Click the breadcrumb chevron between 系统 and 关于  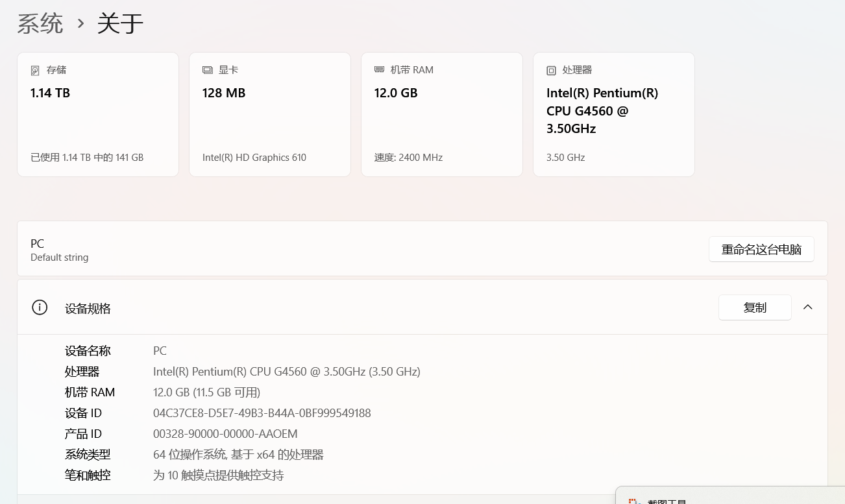(80, 24)
